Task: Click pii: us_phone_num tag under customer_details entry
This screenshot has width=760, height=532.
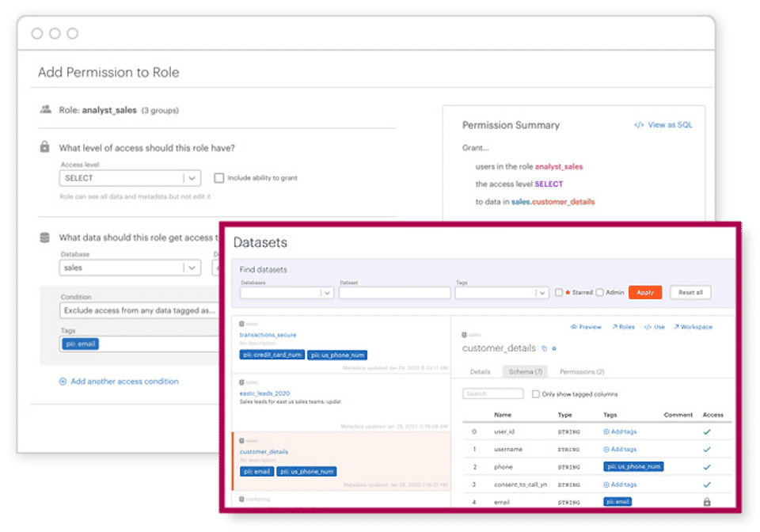Action: 306,471
